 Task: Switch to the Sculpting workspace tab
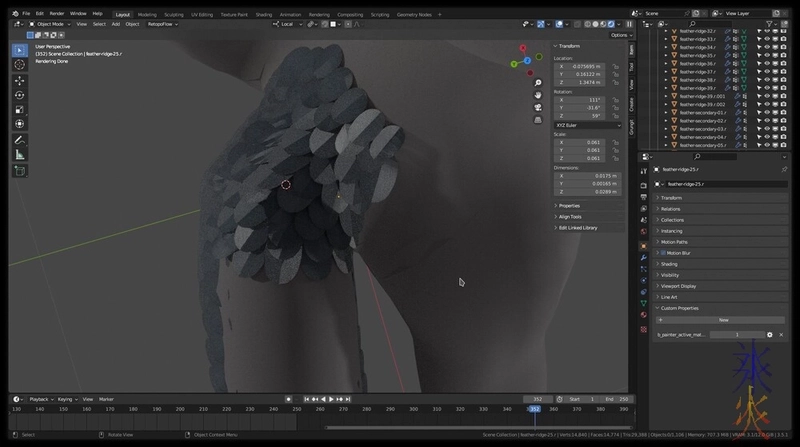click(175, 15)
